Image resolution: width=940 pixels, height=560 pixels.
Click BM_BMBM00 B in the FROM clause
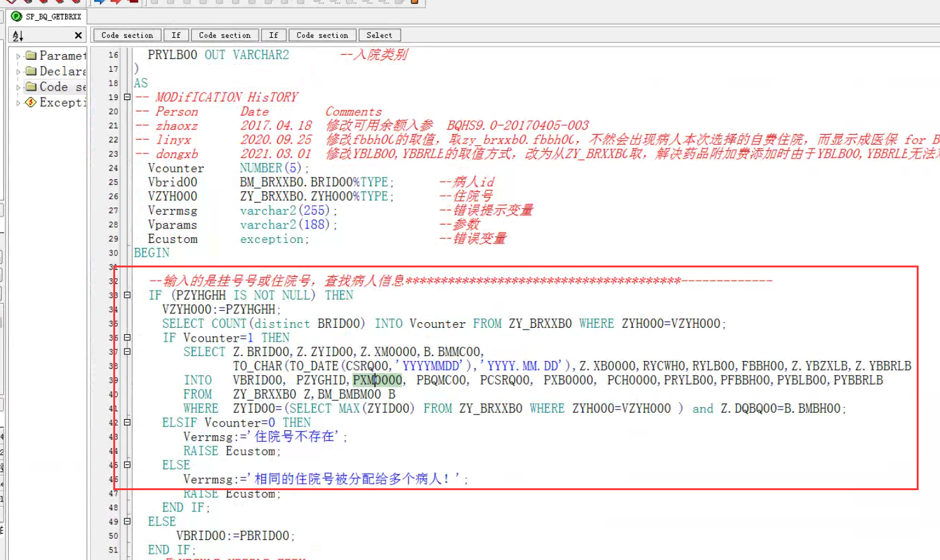[x=357, y=395]
